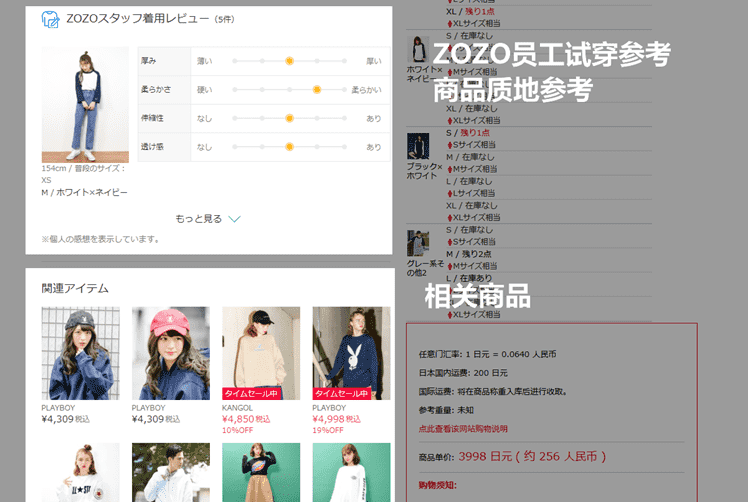
Task: Click 日本国内运费: 200 日元 line
Action: 463,373
